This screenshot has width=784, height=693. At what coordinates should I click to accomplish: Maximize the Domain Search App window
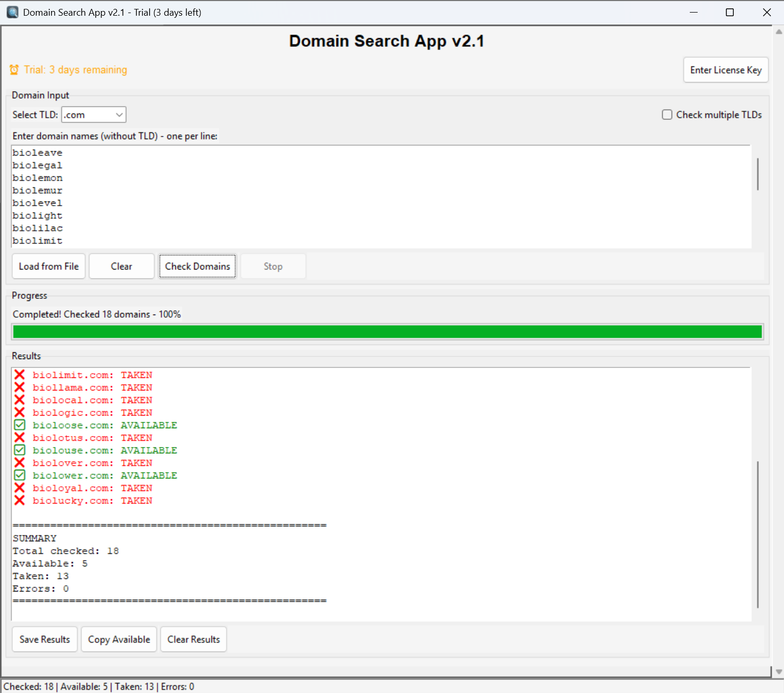pyautogui.click(x=730, y=12)
